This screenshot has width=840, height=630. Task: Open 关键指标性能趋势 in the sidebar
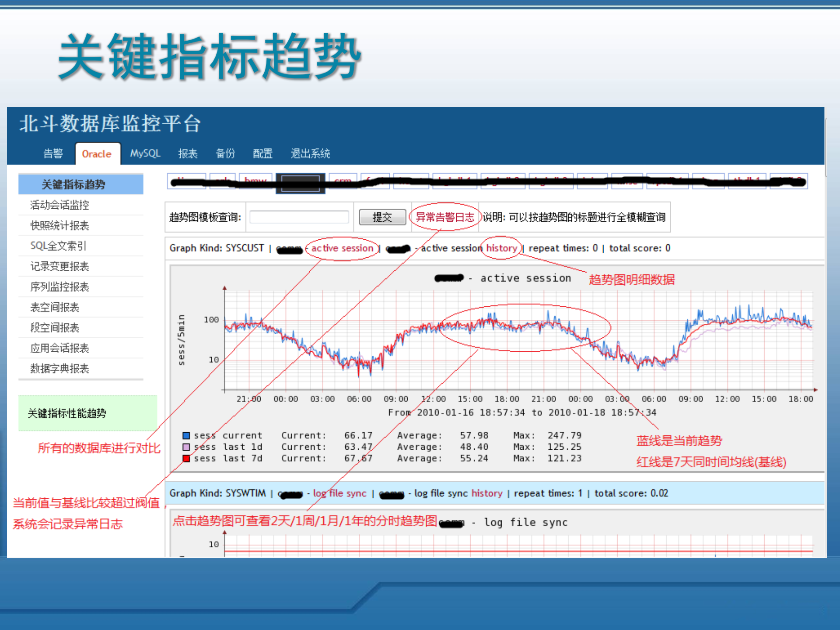pyautogui.click(x=67, y=413)
